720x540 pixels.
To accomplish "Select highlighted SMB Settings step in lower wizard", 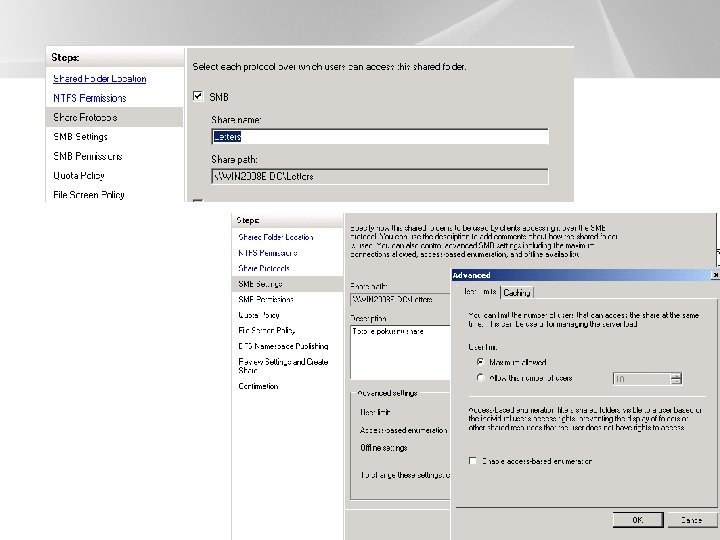I will [287, 284].
